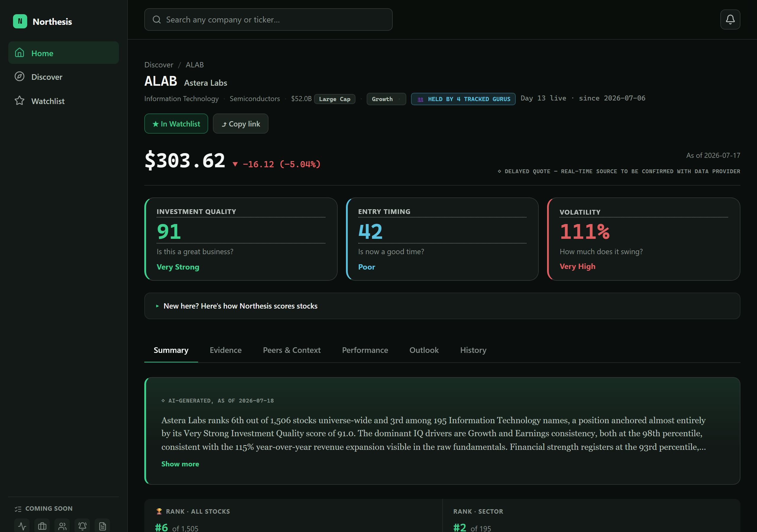Expand the AI summary with Show more
Viewport: 757px width, 532px height.
pos(180,464)
